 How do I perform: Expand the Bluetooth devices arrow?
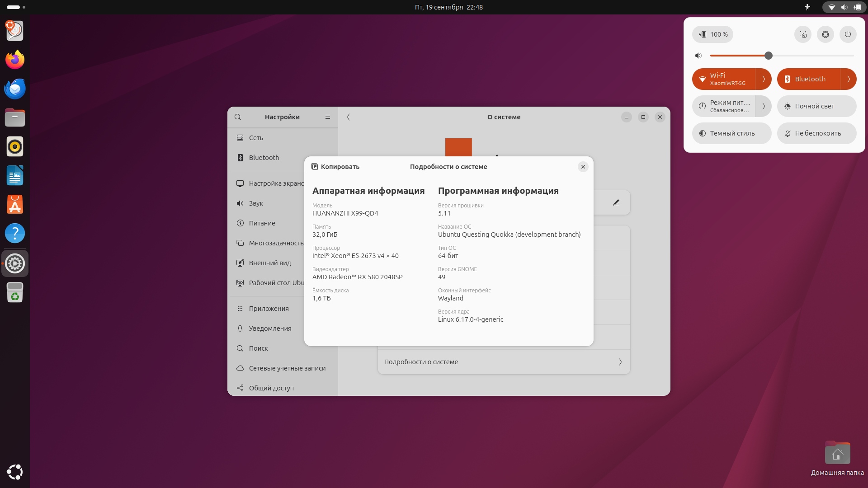pos(849,79)
